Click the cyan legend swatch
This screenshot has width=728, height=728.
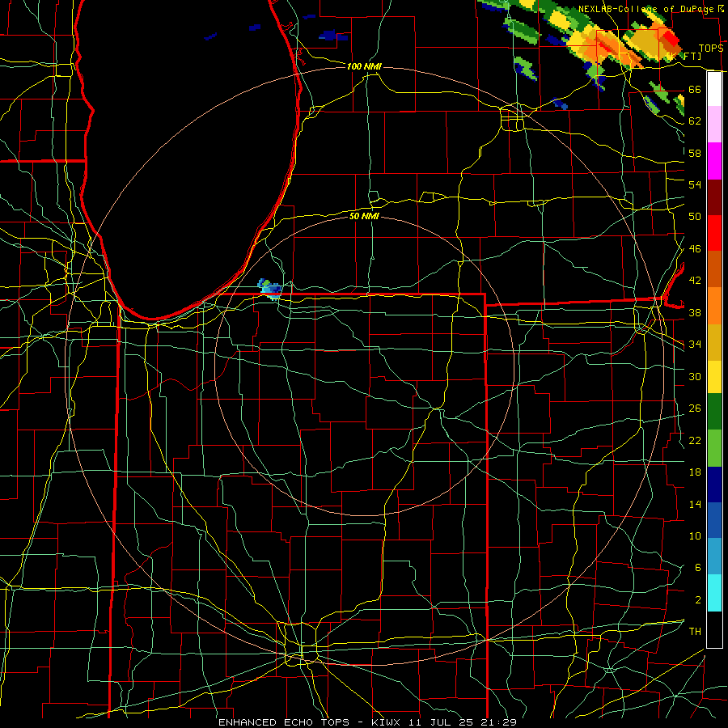coord(714,593)
